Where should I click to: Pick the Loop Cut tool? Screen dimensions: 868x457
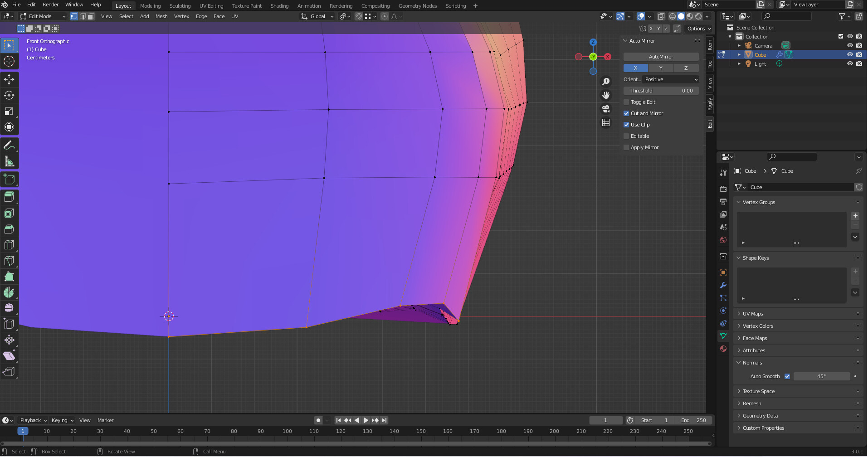(9, 245)
